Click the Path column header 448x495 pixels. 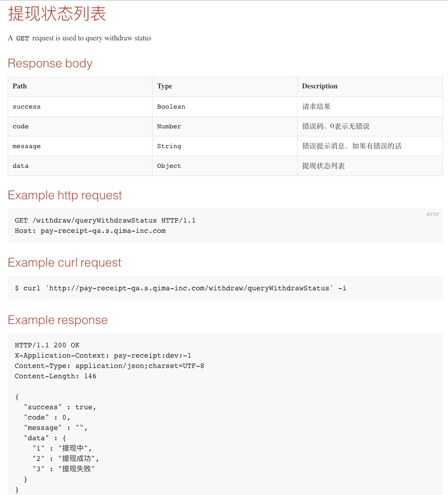point(20,86)
